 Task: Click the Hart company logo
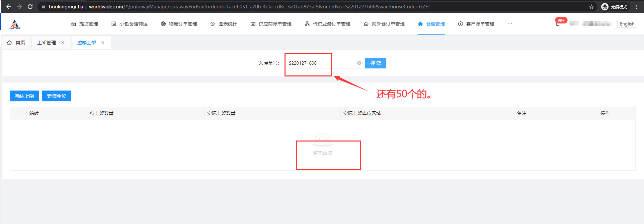tap(15, 24)
